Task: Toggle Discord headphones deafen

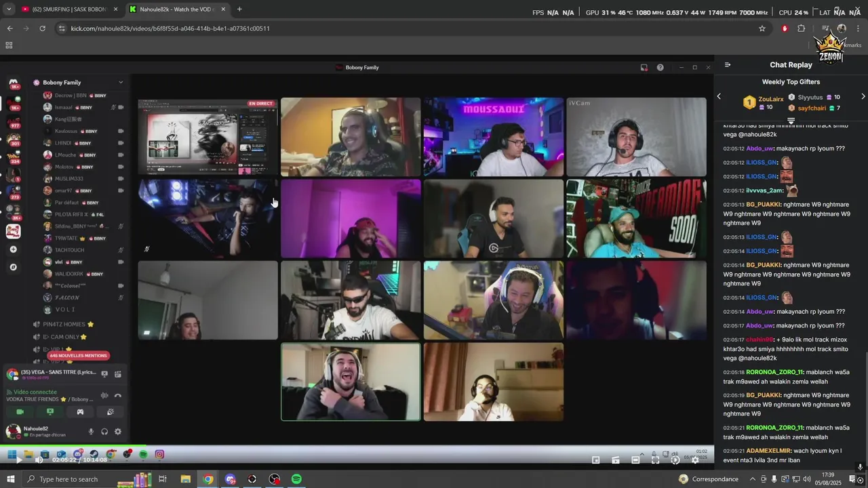Action: coord(104,432)
